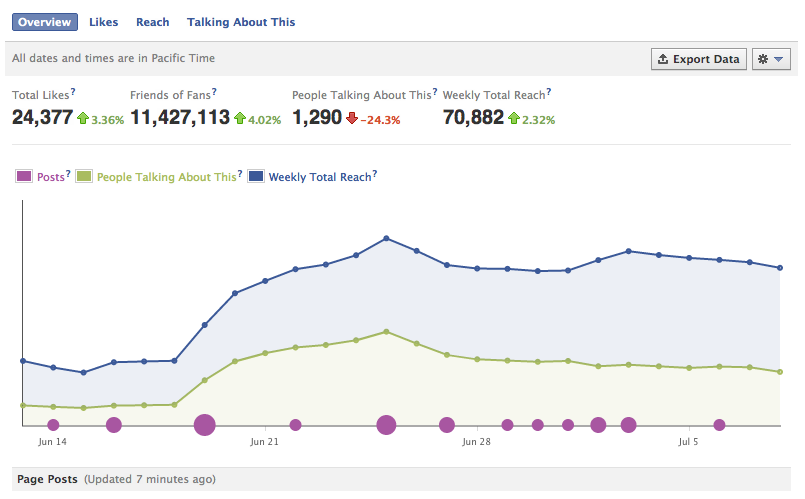The image size is (805, 499).
Task: Toggle the Posts series in chart legend
Action: click(48, 177)
